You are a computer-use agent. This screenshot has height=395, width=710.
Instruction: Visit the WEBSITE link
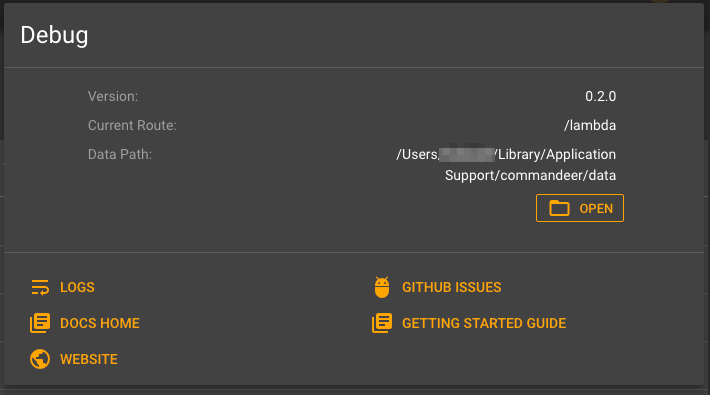pyautogui.click(x=89, y=359)
